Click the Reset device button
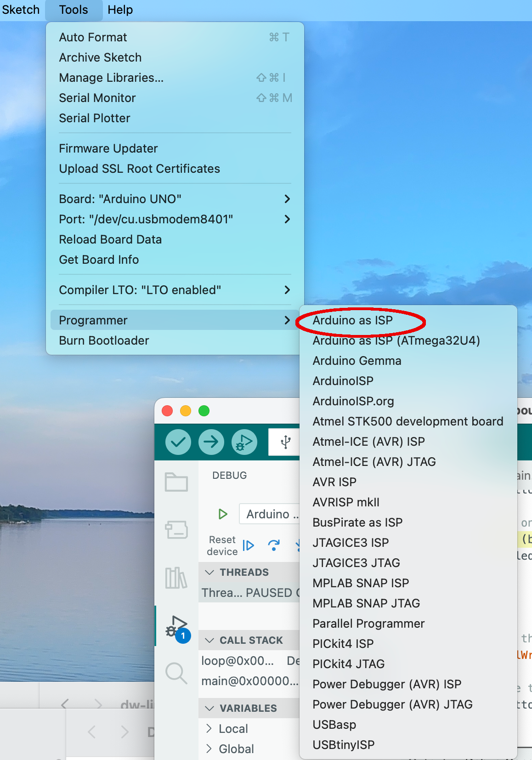 [x=222, y=545]
